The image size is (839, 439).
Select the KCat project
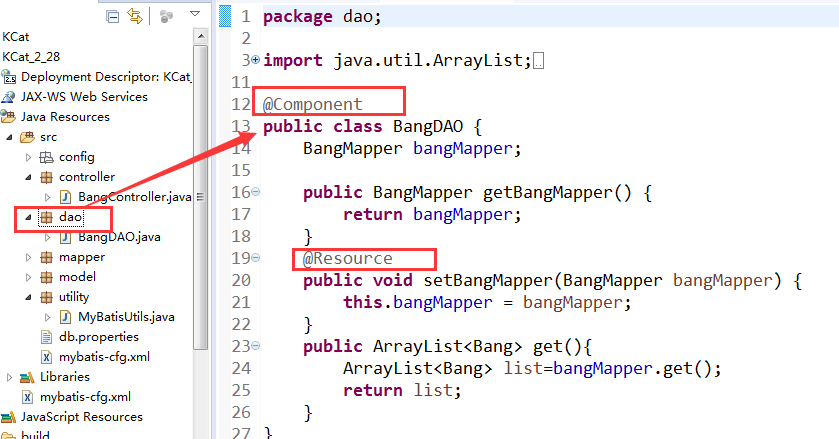pos(16,37)
